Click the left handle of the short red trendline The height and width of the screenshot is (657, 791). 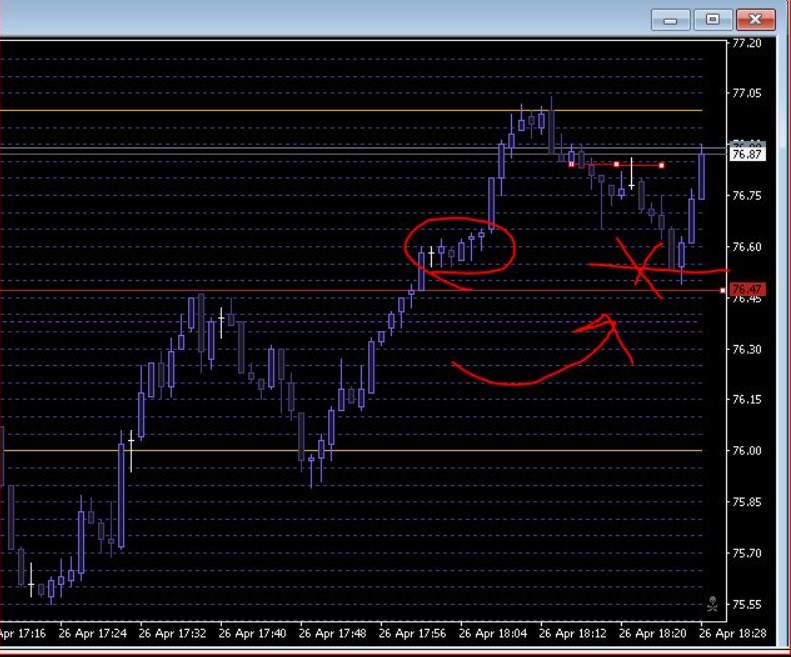(572, 164)
